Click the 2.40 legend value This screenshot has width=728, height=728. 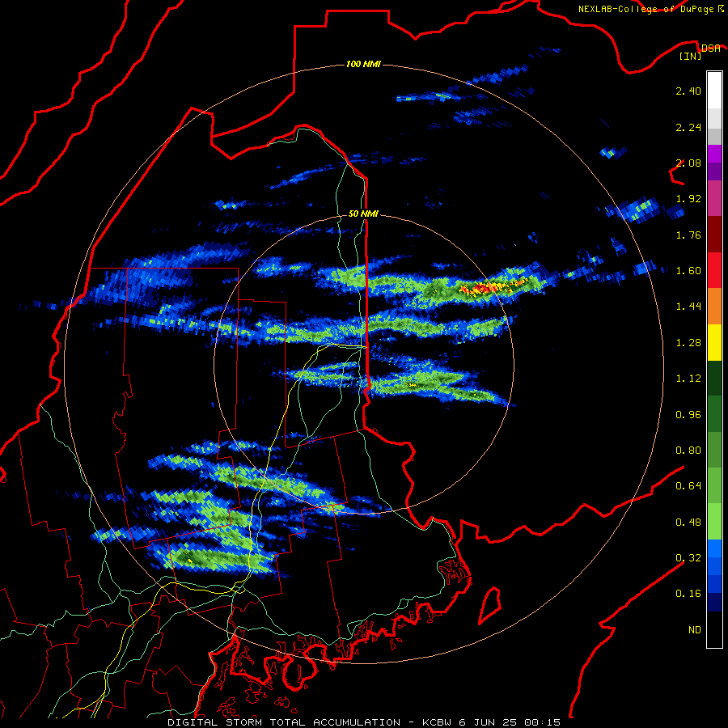(x=688, y=91)
